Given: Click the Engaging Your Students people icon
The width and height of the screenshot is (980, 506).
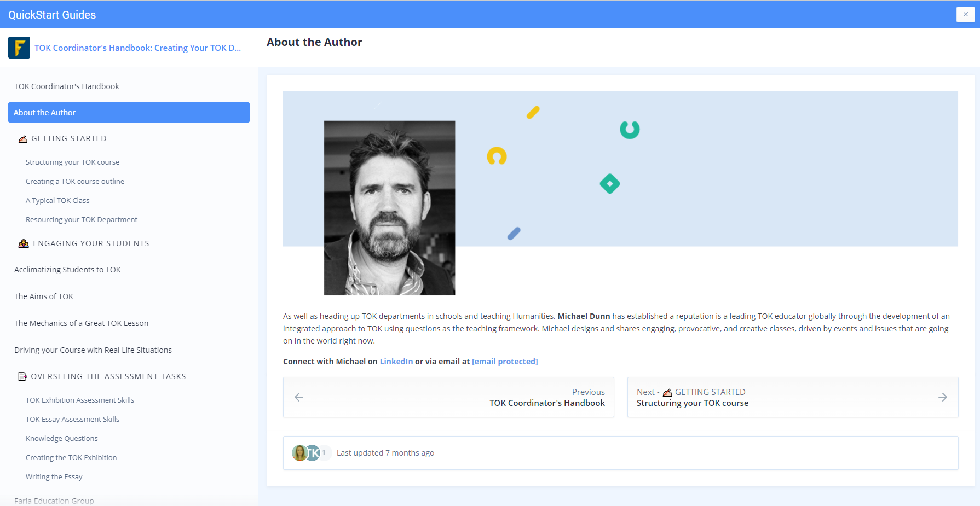Looking at the screenshot, I should coord(24,243).
